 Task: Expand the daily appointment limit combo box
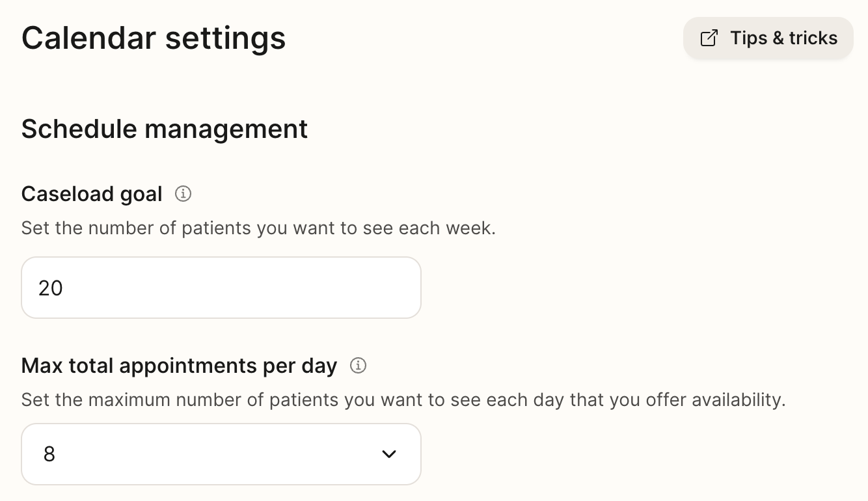pyautogui.click(x=221, y=454)
